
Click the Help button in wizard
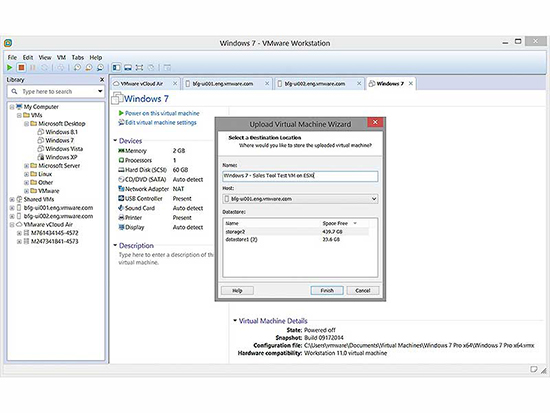coord(237,291)
